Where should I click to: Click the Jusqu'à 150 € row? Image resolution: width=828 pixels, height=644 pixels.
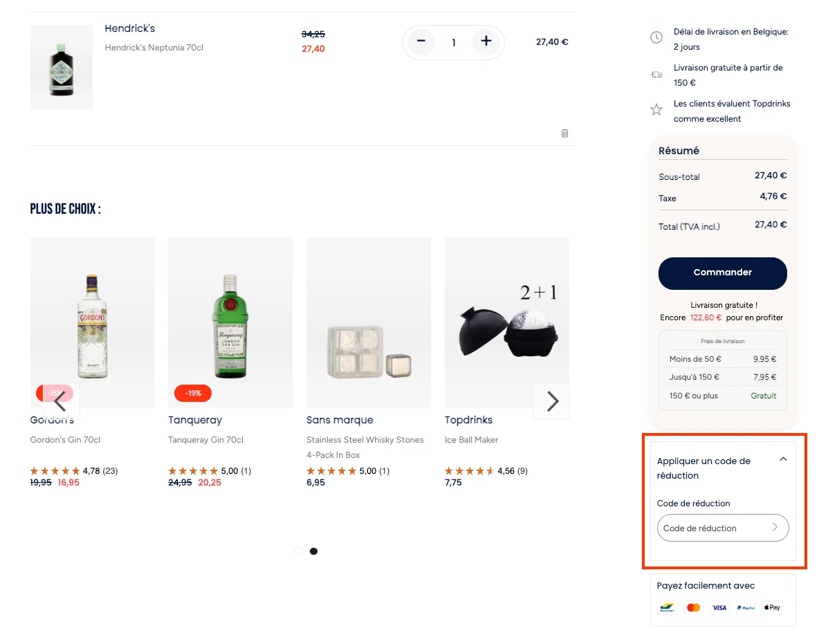pos(722,378)
